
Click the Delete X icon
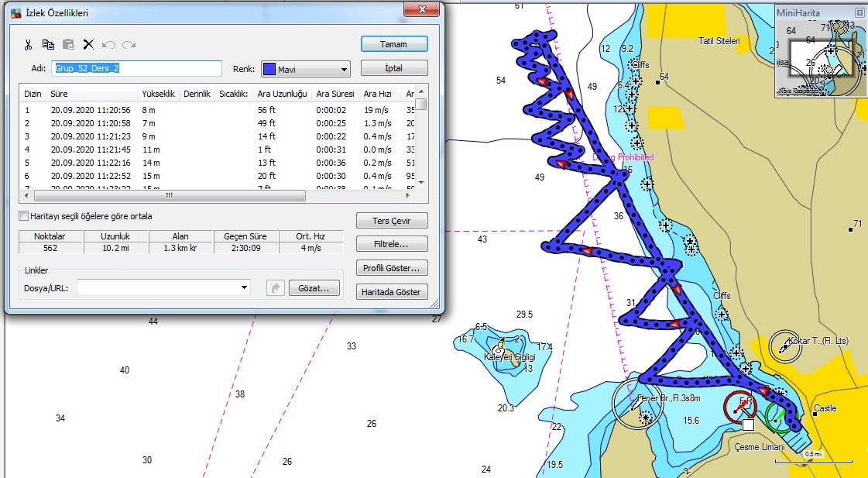pos(88,45)
